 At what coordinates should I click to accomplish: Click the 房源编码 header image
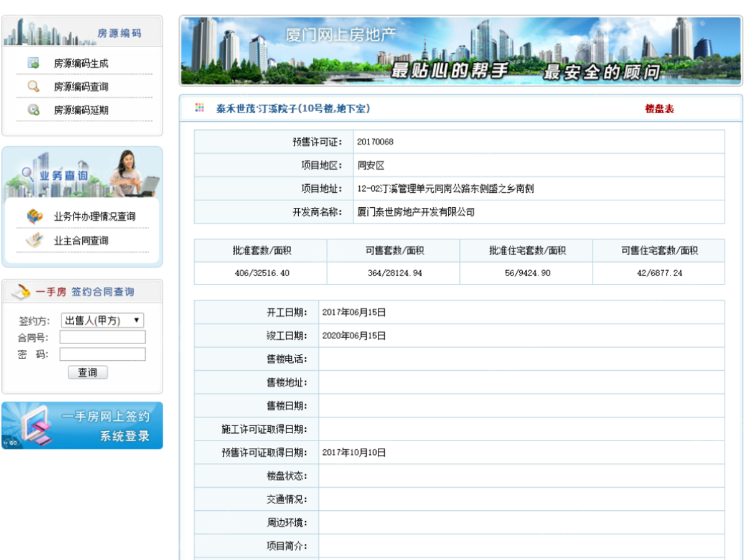pyautogui.click(x=82, y=32)
